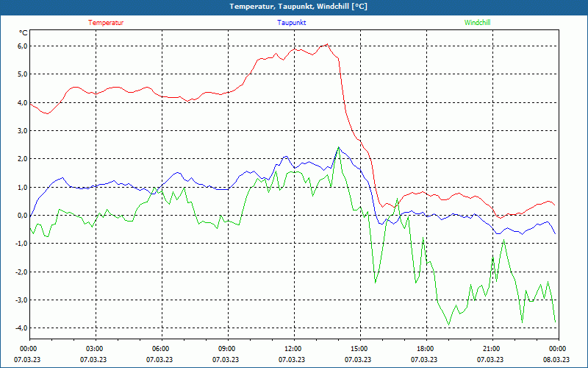The image size is (588, 368).
Task: Click the '07.03.23' date beneath 15:00
Action: (358, 359)
